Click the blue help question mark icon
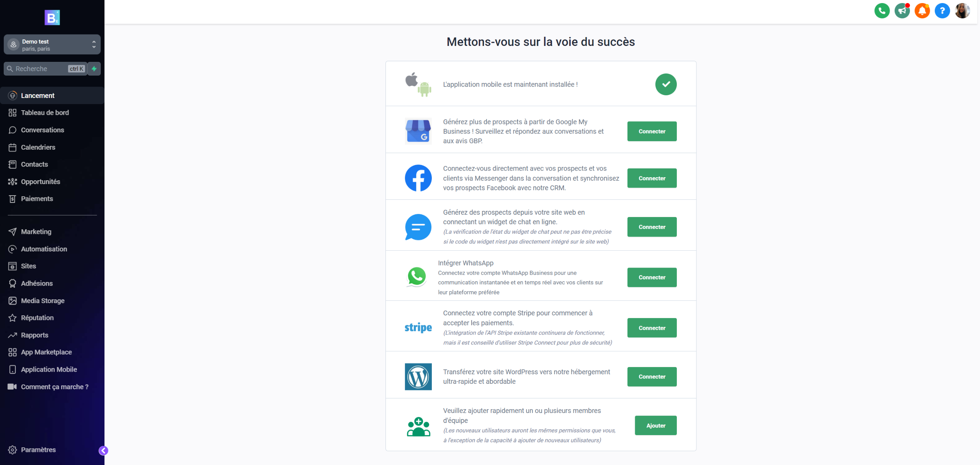The image size is (980, 465). click(942, 11)
